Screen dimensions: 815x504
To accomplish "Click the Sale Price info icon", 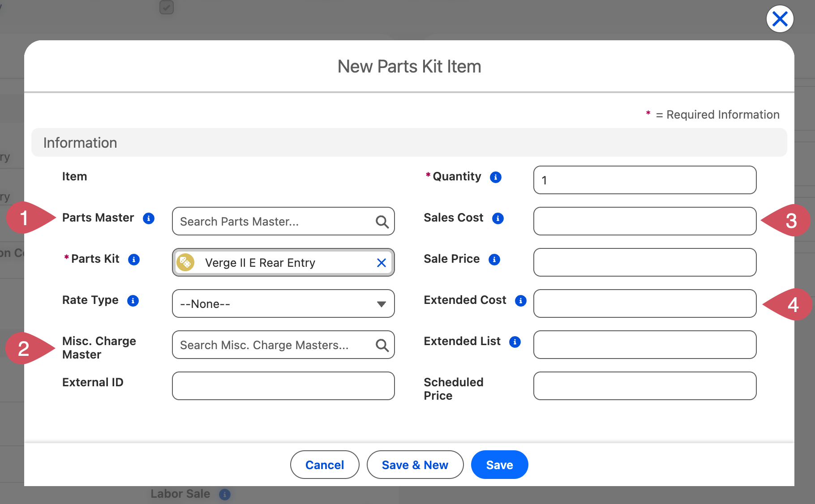I will 494,260.
